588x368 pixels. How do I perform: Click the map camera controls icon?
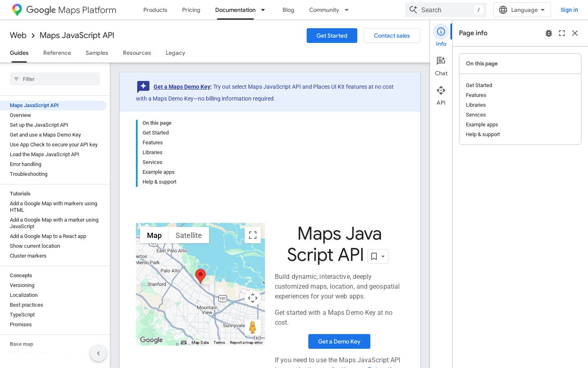click(253, 298)
